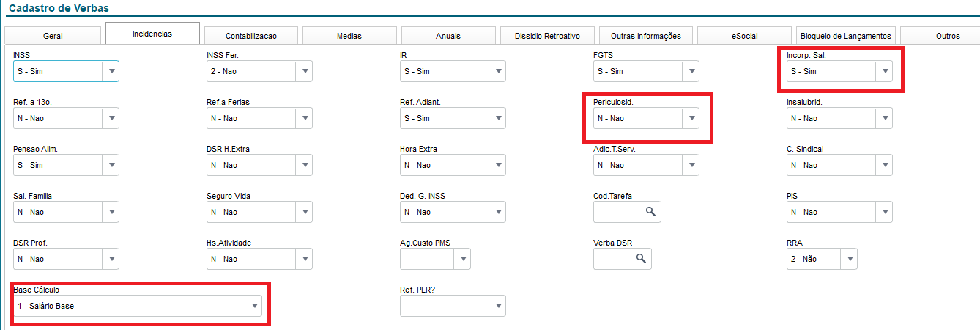Open the Dissidio Retroativo tab
The width and height of the screenshot is (980, 330).
point(547,36)
